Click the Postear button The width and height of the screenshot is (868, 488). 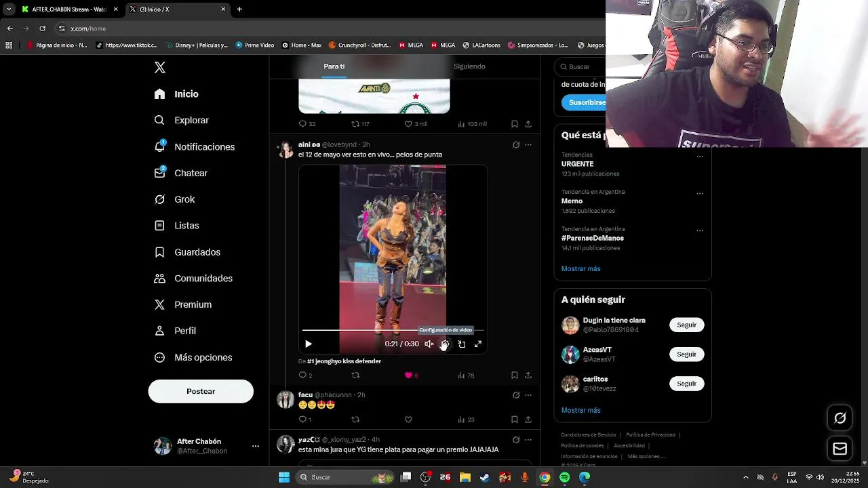[201, 391]
